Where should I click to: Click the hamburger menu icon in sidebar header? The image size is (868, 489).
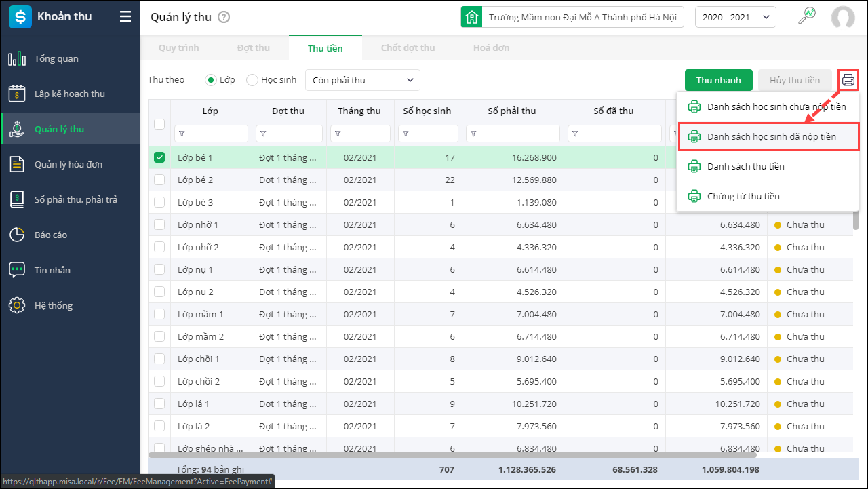pyautogui.click(x=125, y=17)
